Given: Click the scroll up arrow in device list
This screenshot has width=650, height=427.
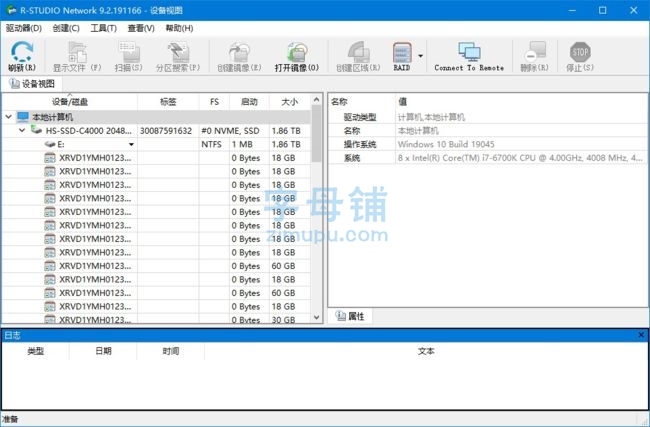Looking at the screenshot, I should click(316, 100).
